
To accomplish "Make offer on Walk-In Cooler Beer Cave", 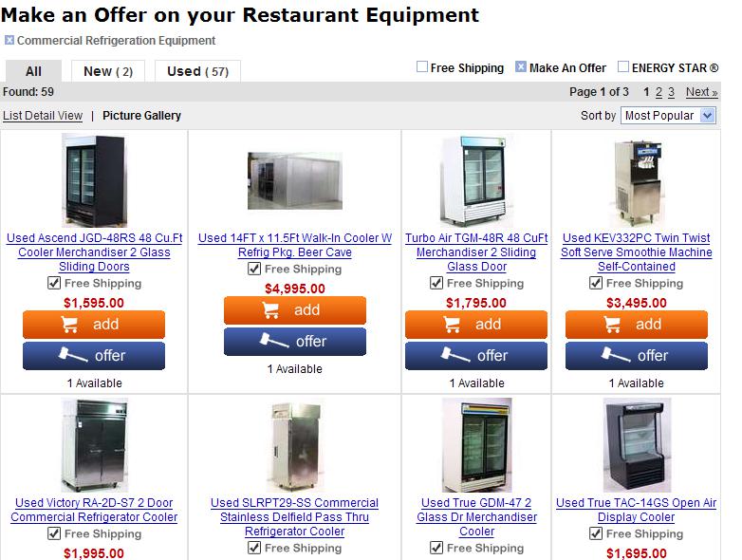I will click(x=295, y=342).
